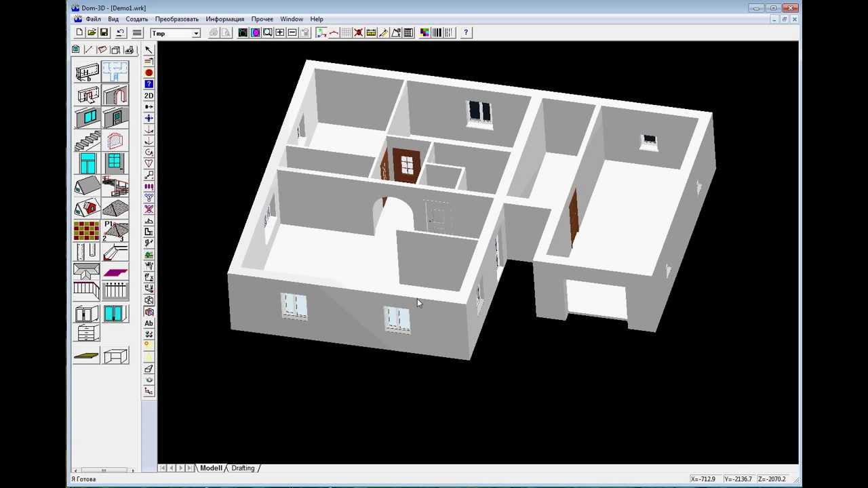
Task: Click the Undo arrow icon
Action: click(120, 33)
